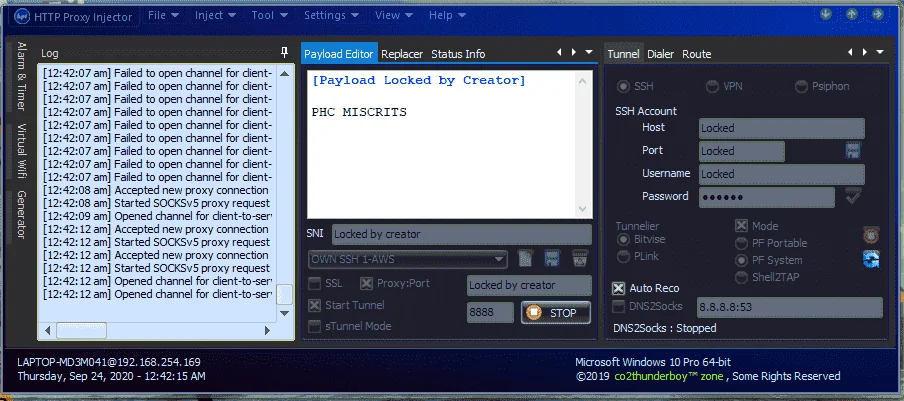Image resolution: width=904 pixels, height=401 pixels.
Task: Open the Generator side panel
Action: (21, 215)
